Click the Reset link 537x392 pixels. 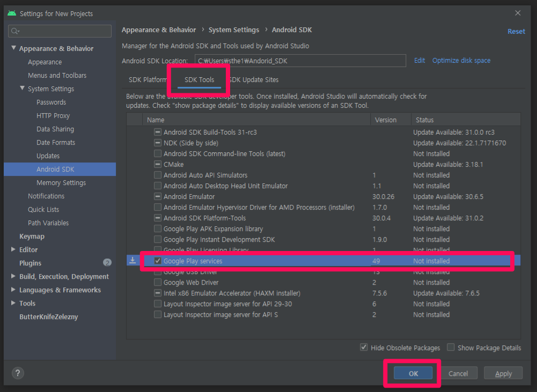(x=516, y=31)
